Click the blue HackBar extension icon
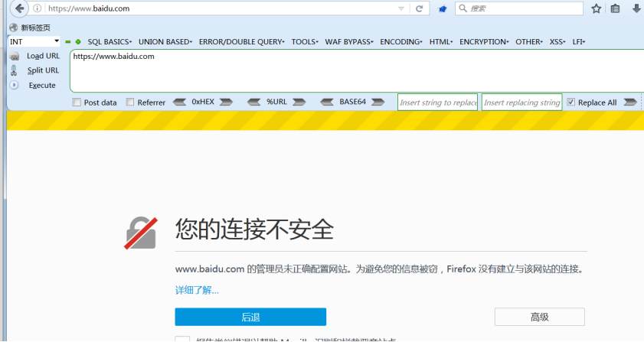 (443, 8)
